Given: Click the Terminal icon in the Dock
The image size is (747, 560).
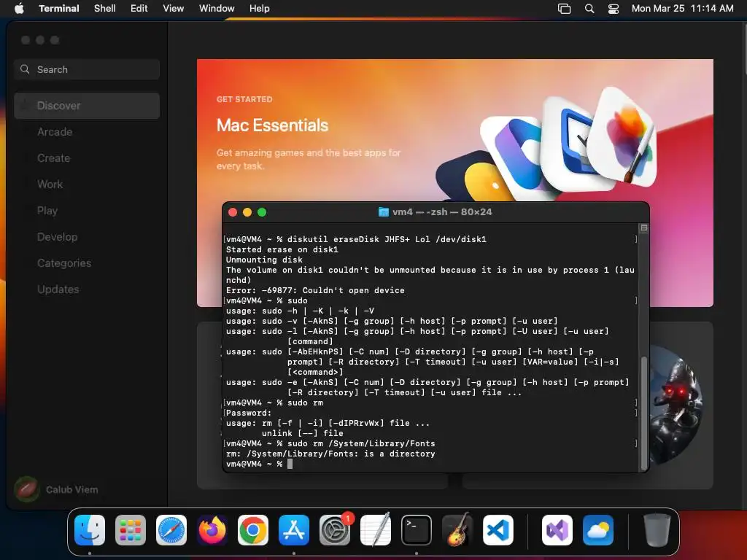Looking at the screenshot, I should (417, 530).
